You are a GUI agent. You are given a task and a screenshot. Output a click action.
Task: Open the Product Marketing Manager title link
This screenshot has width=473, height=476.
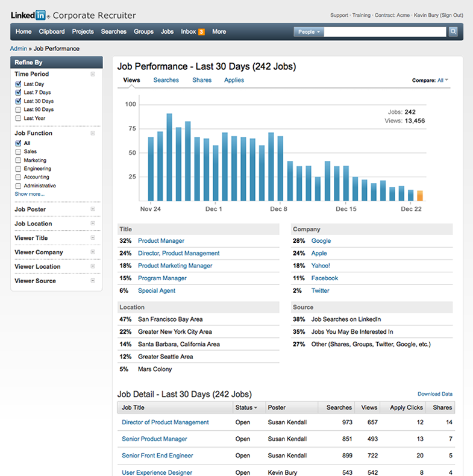[x=175, y=266]
